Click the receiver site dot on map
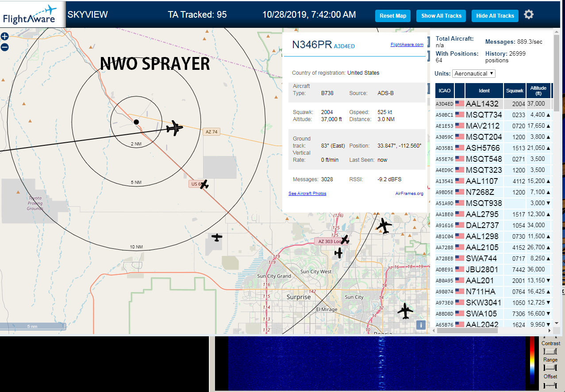This screenshot has width=565, height=392. 136,122
